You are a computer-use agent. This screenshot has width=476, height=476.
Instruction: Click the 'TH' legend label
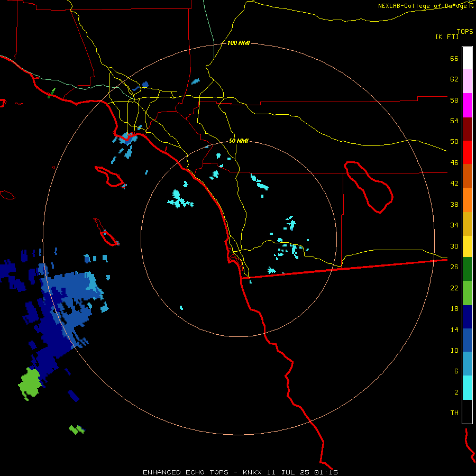click(454, 413)
